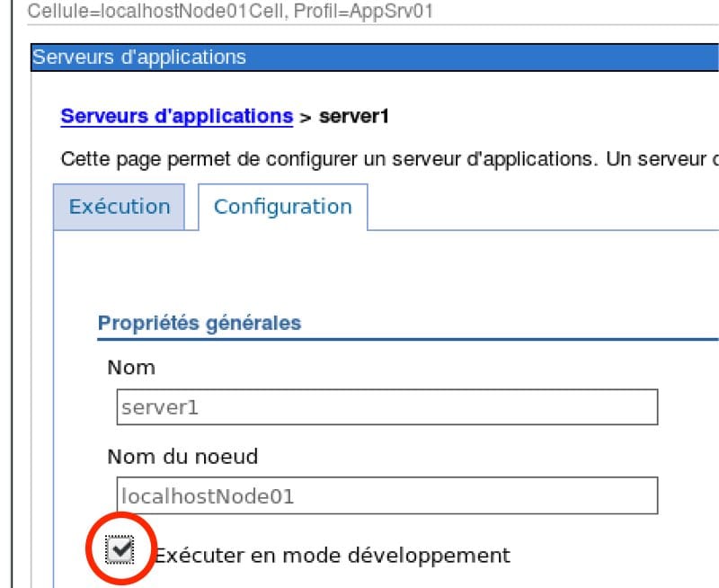The height and width of the screenshot is (588, 719).
Task: Click server1 in the breadcrumb trail
Action: [x=354, y=117]
